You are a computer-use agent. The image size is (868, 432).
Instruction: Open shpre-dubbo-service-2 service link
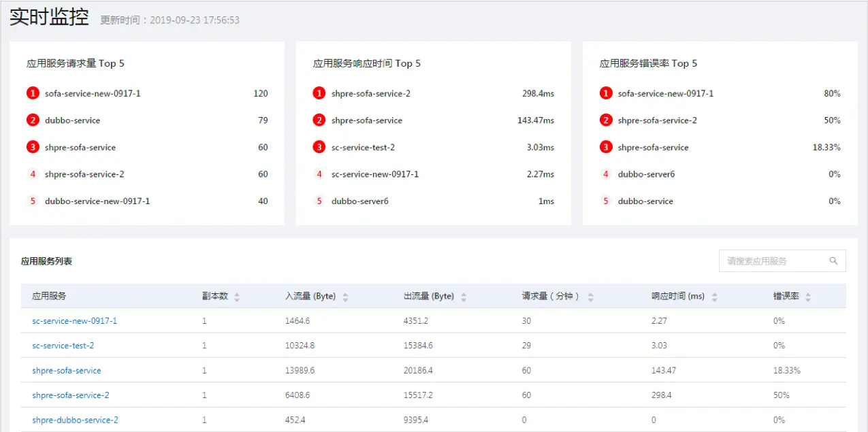pyautogui.click(x=75, y=420)
